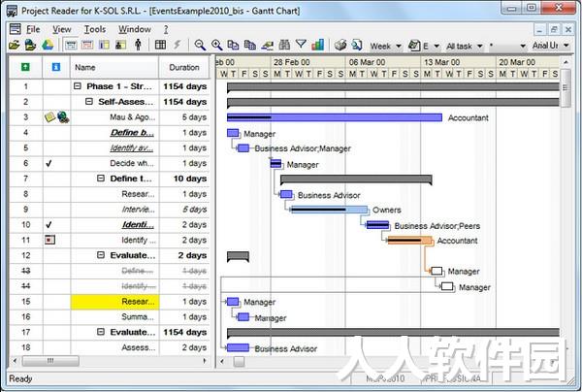The image size is (582, 392).
Task: Select the Decide wh... task name
Action: point(132,163)
